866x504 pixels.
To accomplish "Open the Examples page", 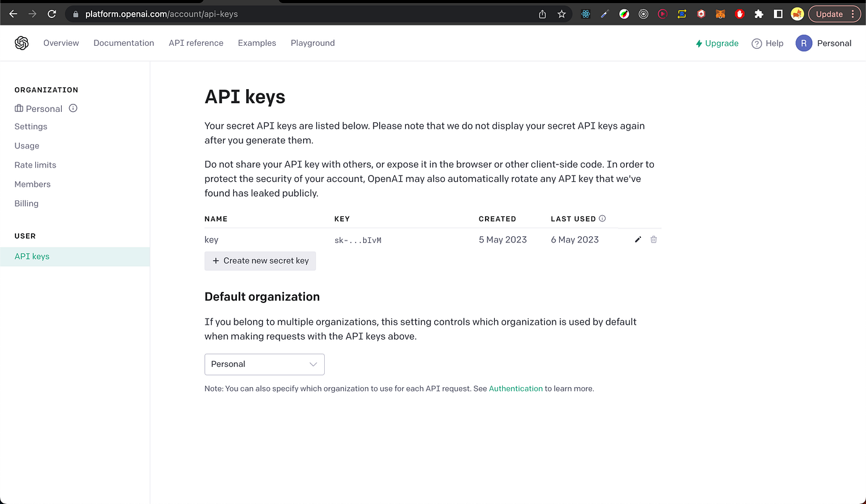I will 257,43.
